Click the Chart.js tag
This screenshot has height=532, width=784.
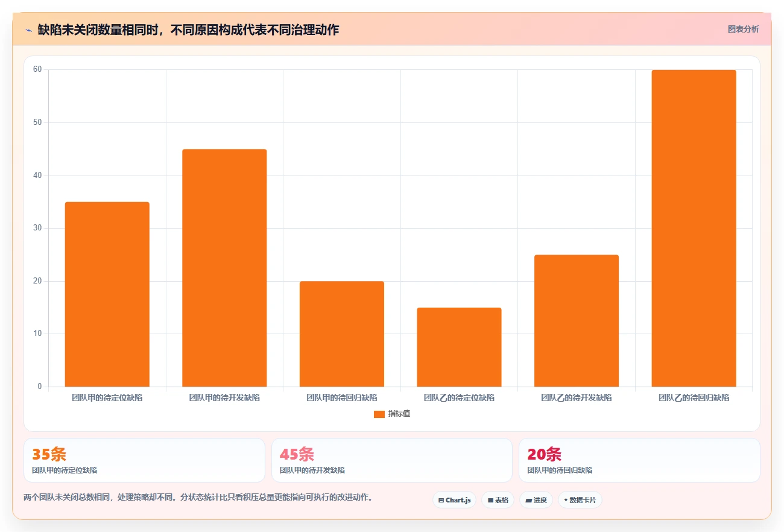(454, 500)
